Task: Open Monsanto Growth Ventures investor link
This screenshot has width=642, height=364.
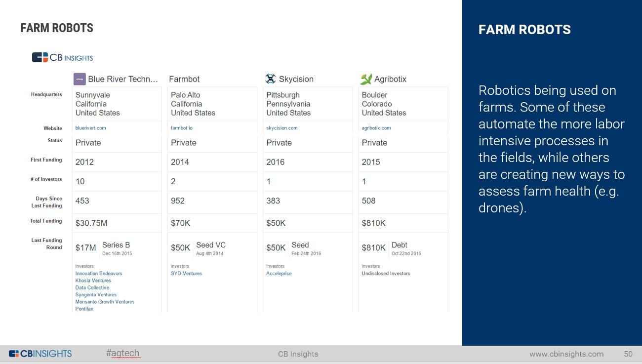Action: 105,302
